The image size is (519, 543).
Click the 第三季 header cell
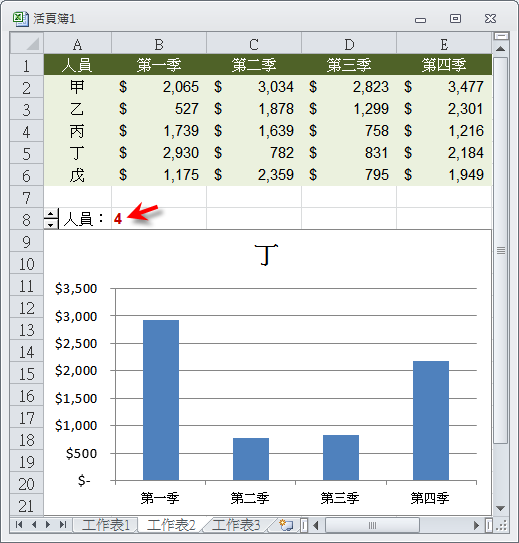[349, 65]
